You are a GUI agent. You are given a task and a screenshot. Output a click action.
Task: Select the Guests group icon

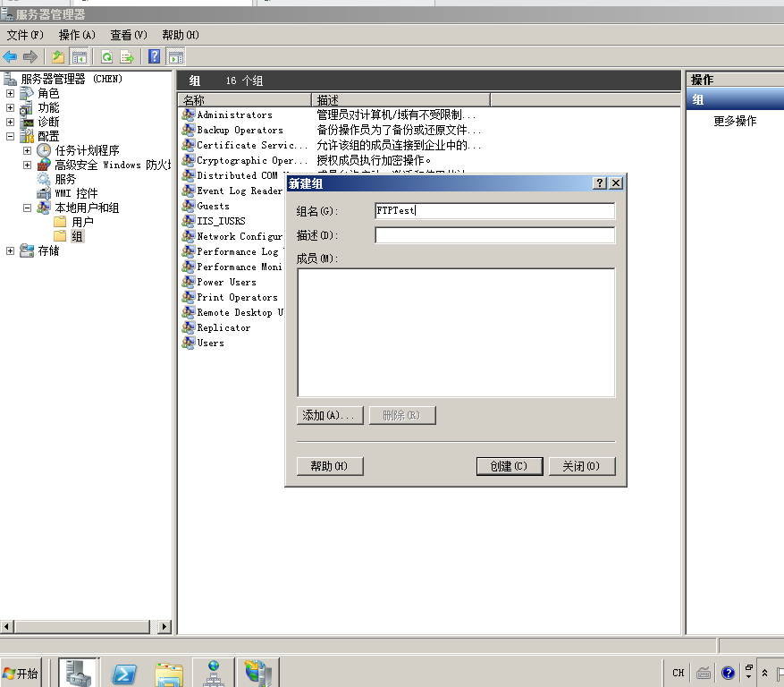(x=188, y=206)
